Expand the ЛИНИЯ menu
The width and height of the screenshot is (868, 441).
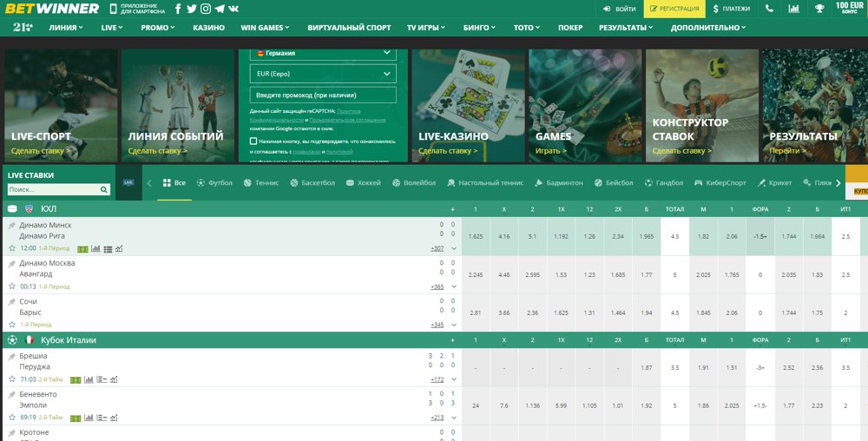point(66,28)
